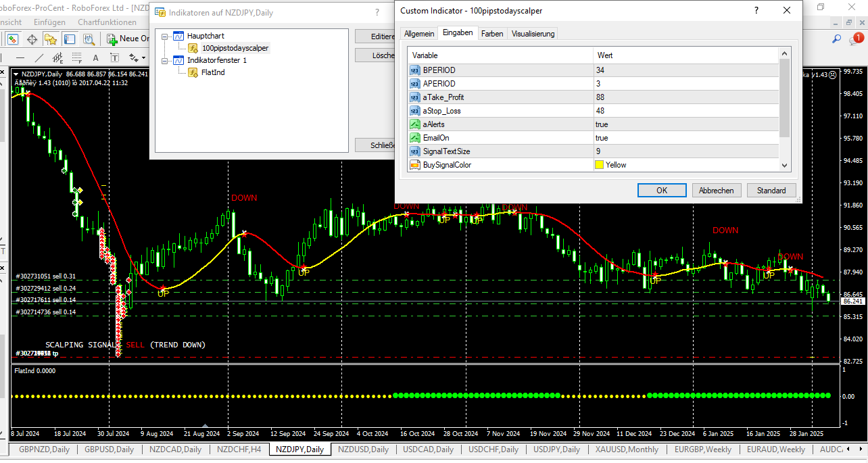Select the text 'A' drawing tool
Screen dimensions: 868x463
click(95, 57)
